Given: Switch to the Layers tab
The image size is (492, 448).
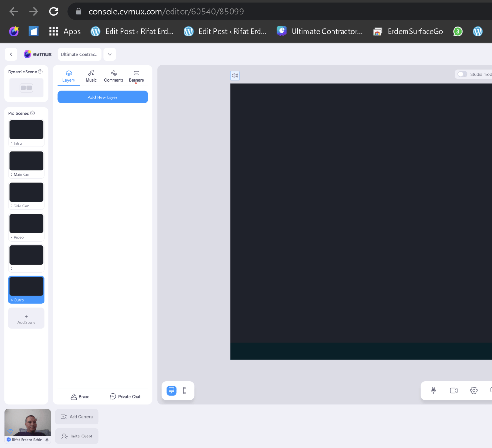Looking at the screenshot, I should pyautogui.click(x=69, y=76).
